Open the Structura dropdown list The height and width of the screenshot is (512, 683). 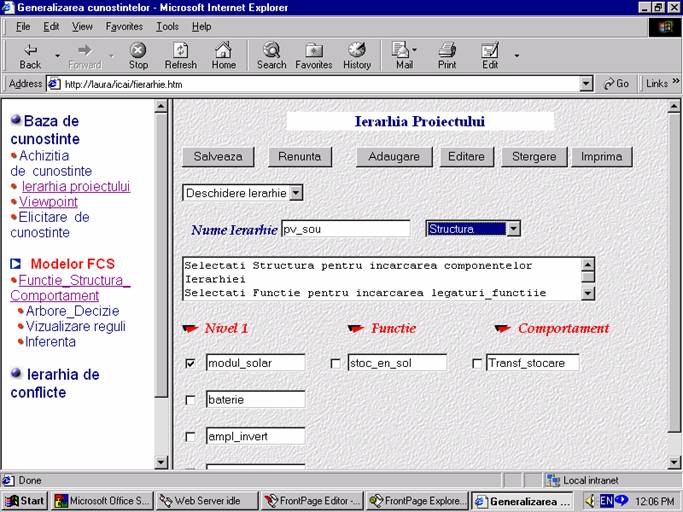513,229
